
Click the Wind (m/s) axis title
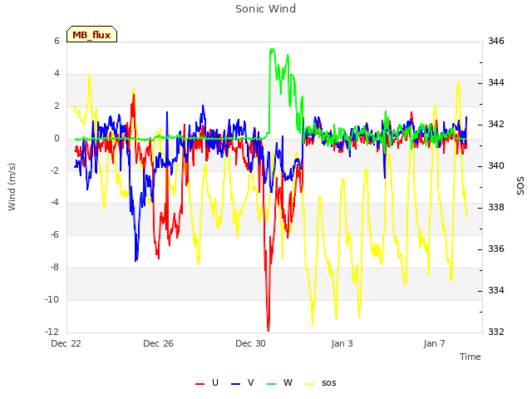[x=12, y=187]
